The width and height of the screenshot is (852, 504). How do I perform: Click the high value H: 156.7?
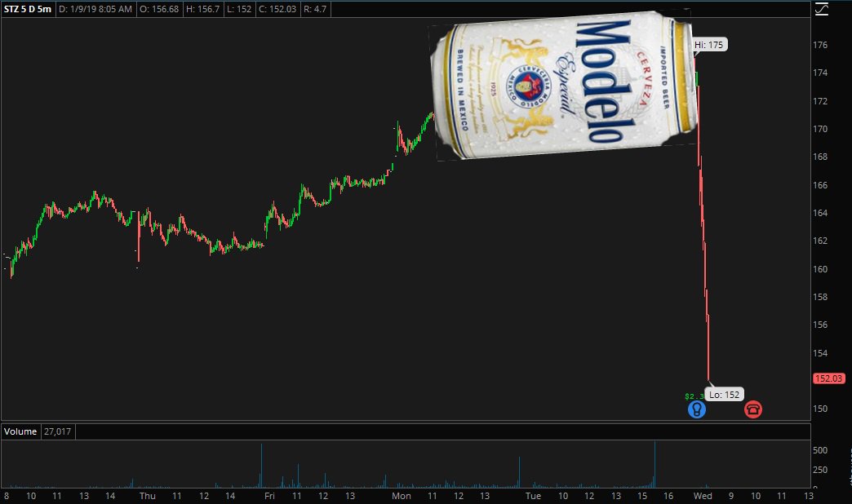(x=202, y=9)
